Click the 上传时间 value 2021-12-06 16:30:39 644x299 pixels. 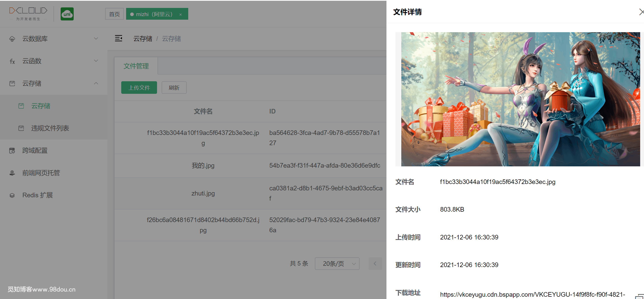469,237
